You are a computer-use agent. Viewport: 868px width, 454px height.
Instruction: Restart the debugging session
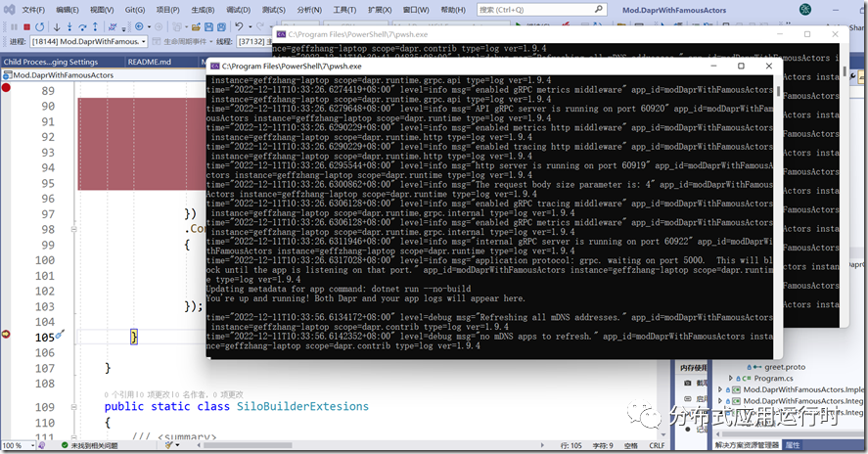tap(39, 26)
